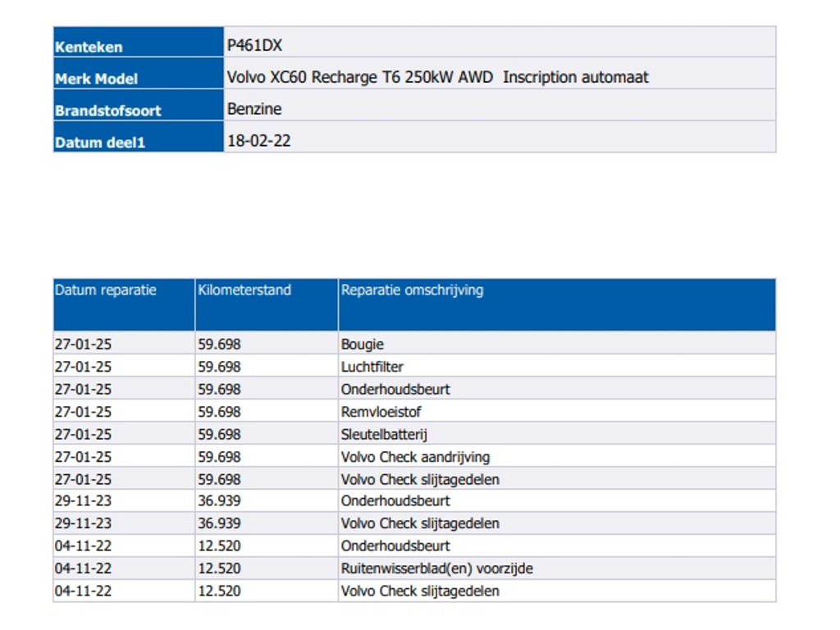840x630 pixels.
Task: Select the Benzine fuel type value
Action: pos(254,108)
